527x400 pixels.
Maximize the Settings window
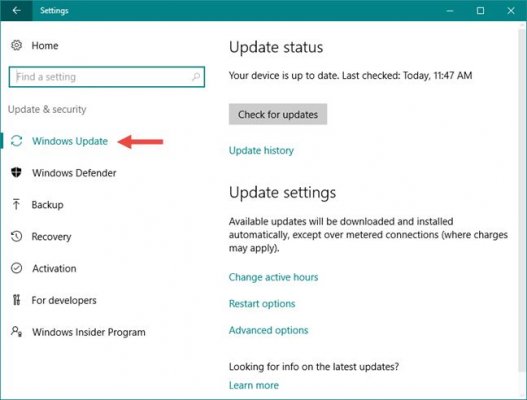click(480, 10)
